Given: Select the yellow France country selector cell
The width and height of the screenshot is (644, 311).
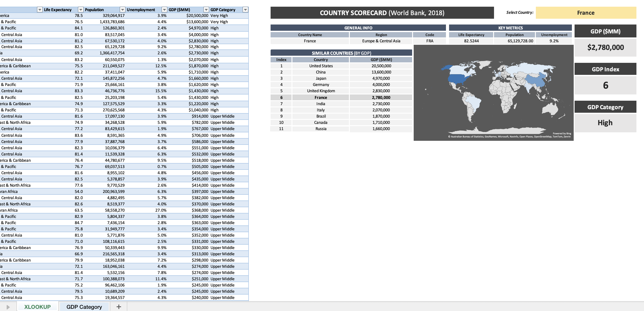Looking at the screenshot, I should [586, 13].
